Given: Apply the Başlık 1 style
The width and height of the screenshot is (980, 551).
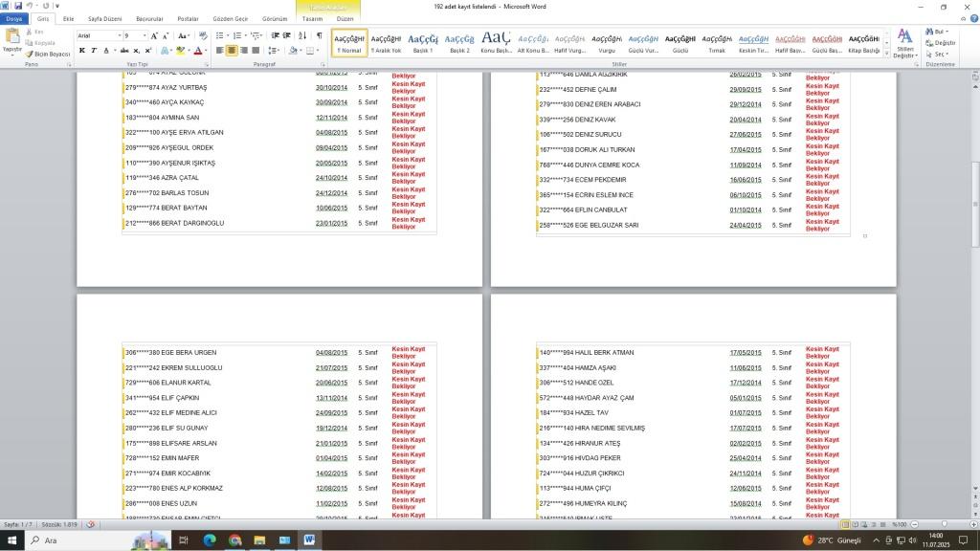Looking at the screenshot, I should point(422,42).
